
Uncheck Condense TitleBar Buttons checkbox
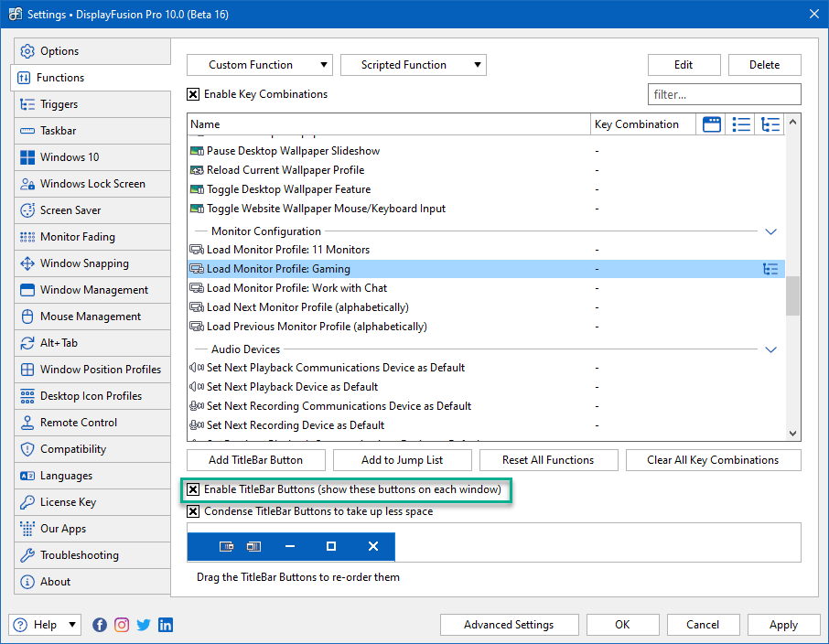tap(193, 511)
